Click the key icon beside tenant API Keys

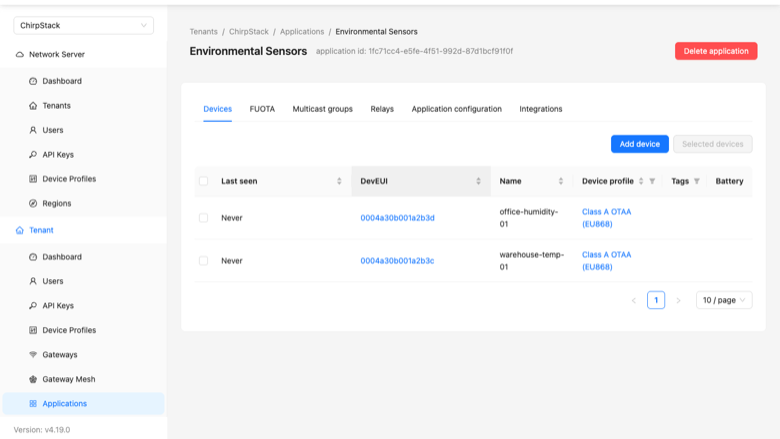tap(33, 306)
